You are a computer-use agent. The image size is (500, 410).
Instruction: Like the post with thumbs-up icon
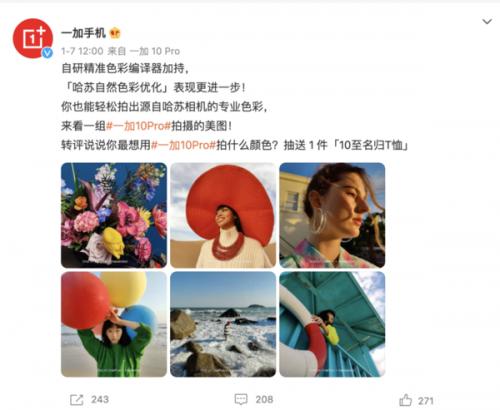[405, 400]
